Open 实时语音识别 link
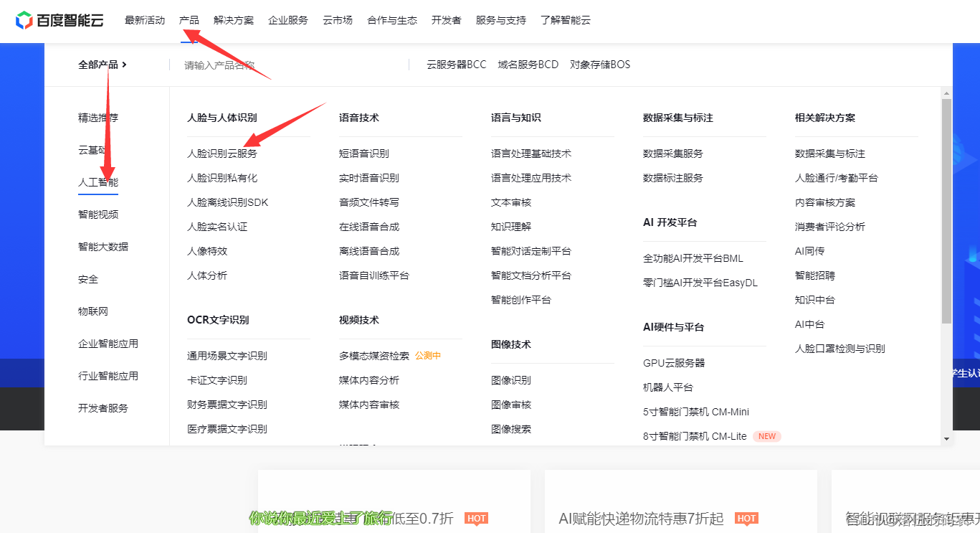Image resolution: width=980 pixels, height=533 pixels. (369, 178)
